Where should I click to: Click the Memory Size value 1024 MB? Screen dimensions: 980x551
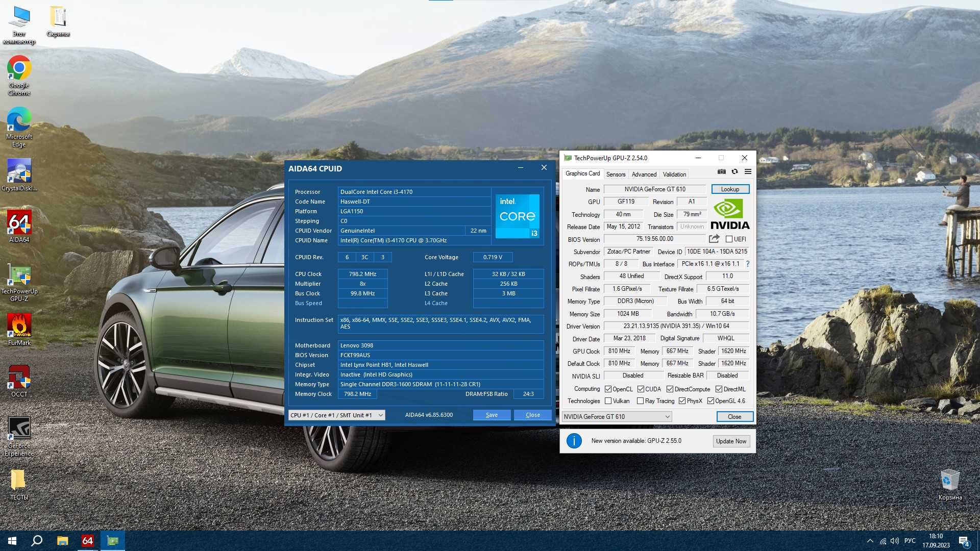[628, 314]
